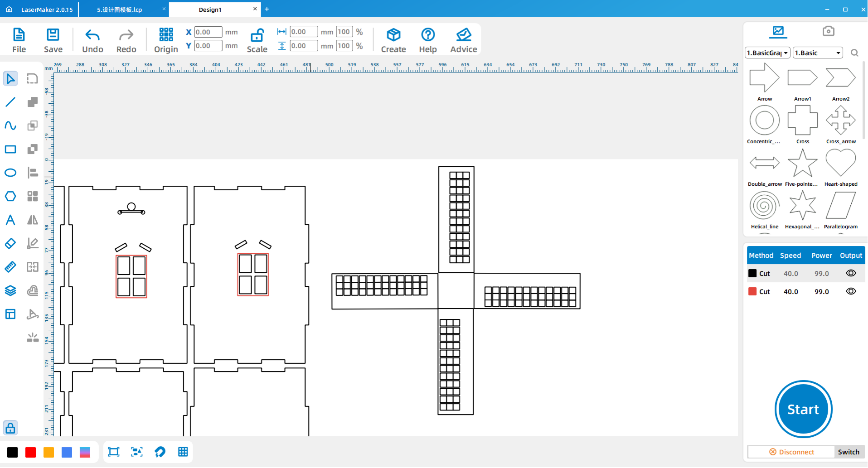Select the Ellipse tool
Image resolution: width=868 pixels, height=468 pixels.
coord(10,173)
